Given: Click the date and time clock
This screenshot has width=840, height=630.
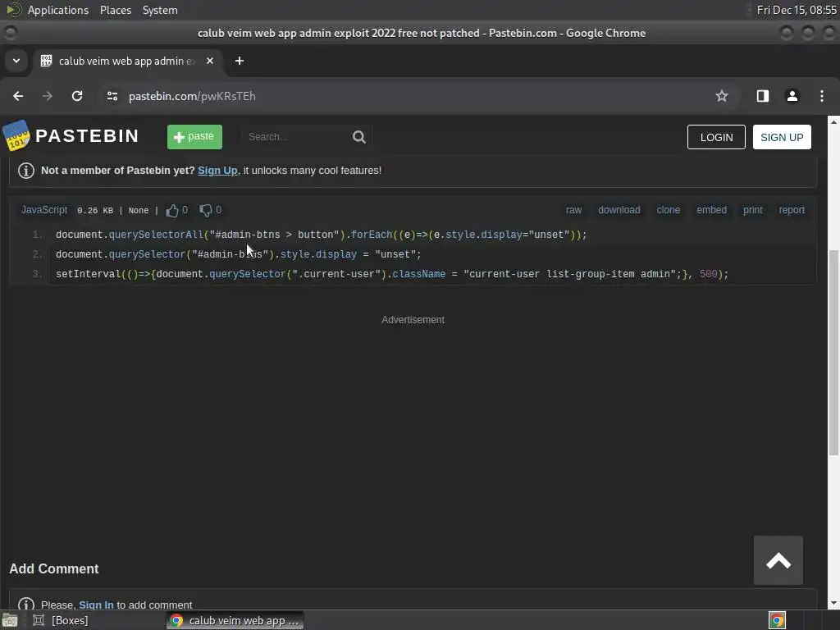Looking at the screenshot, I should point(796,10).
